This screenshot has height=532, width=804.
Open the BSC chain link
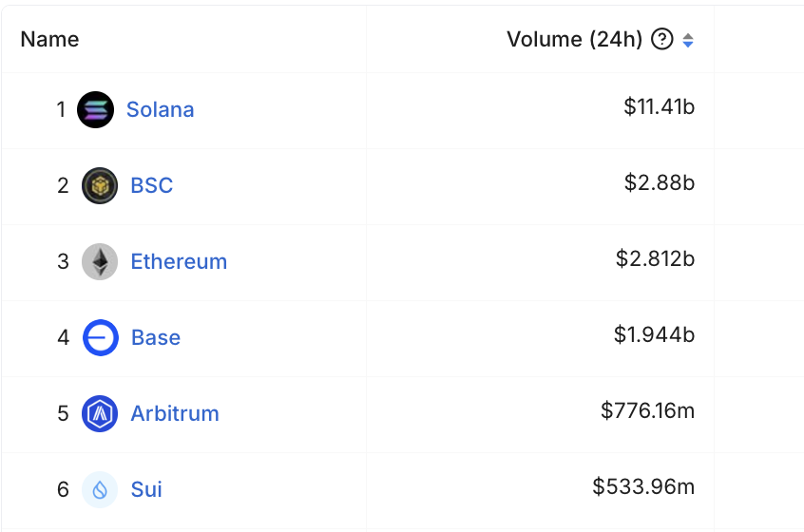coord(152,185)
